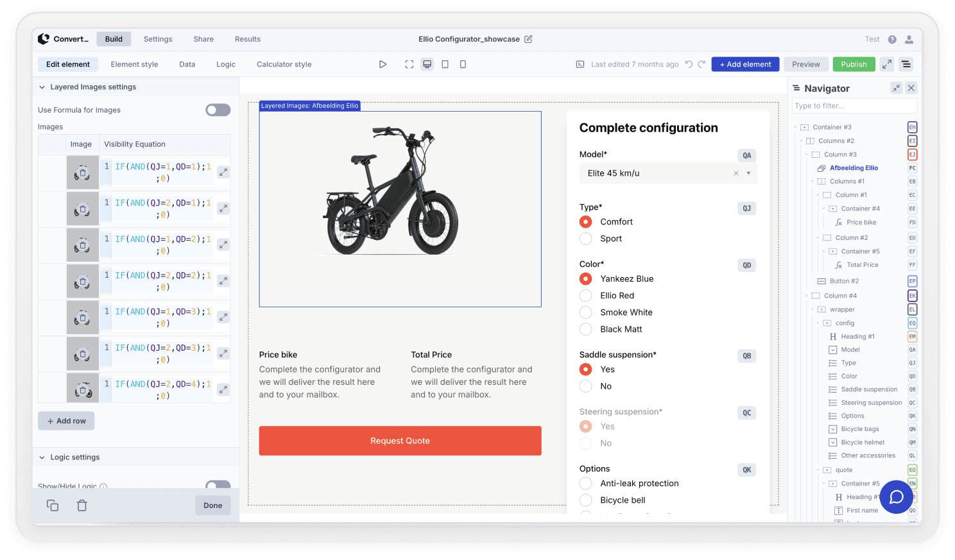This screenshot has width=955, height=560.
Task: Click the QJ variable badge beside Type
Action: (747, 208)
